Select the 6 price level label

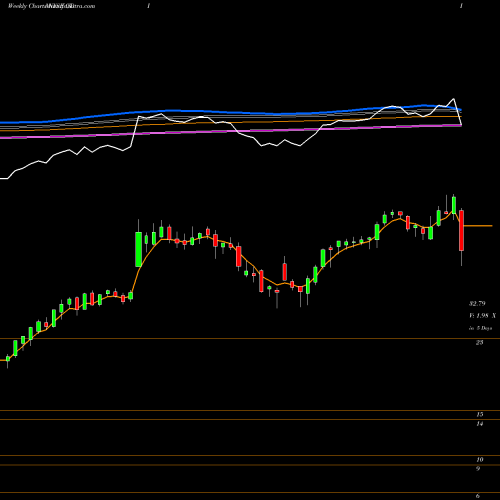[x=478, y=496]
